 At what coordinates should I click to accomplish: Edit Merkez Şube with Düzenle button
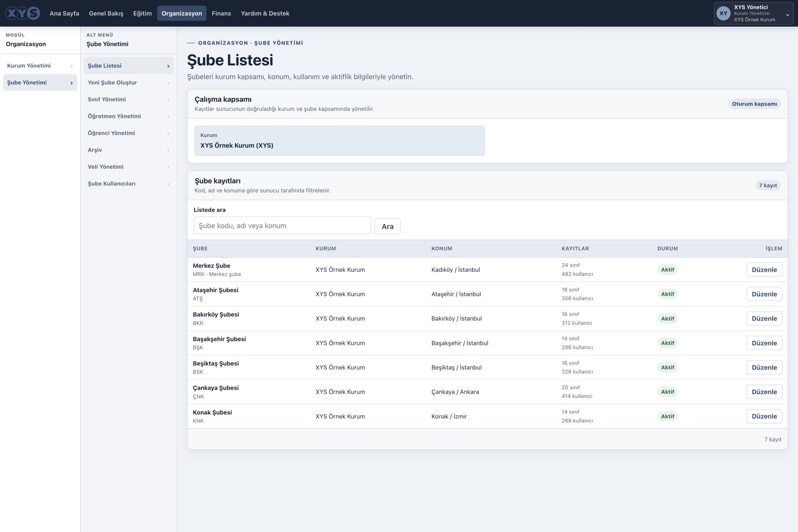764,270
